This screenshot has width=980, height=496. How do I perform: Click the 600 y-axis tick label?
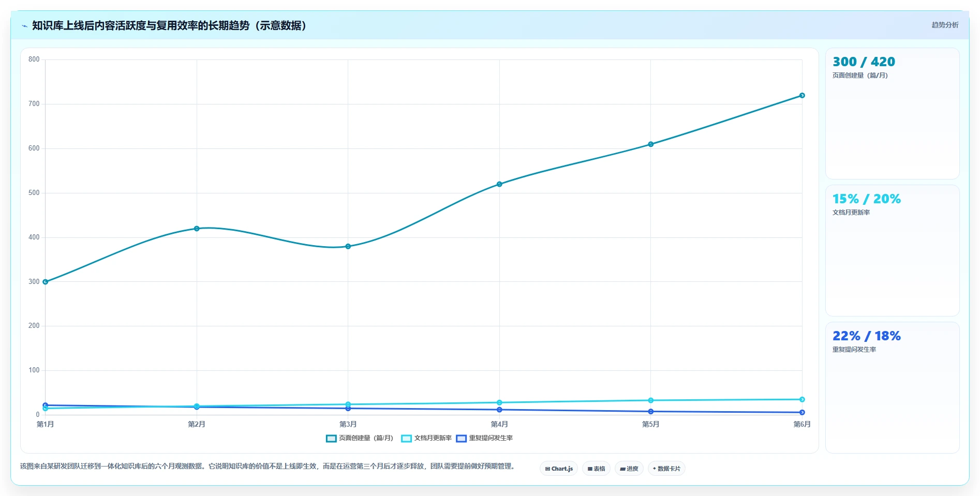click(x=34, y=148)
